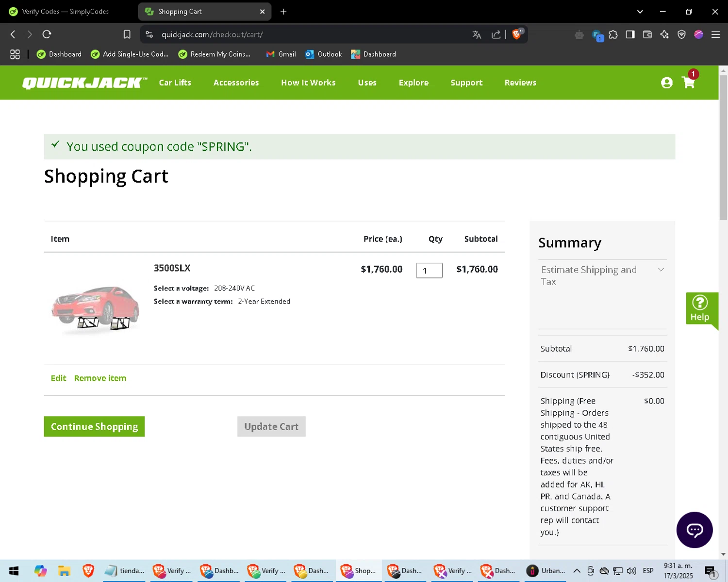
Task: Open the Add Single-Use Code bookmark
Action: coord(130,54)
